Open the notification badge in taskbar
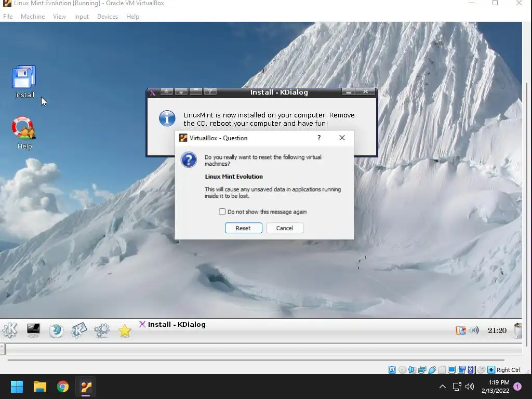 pyautogui.click(x=518, y=387)
